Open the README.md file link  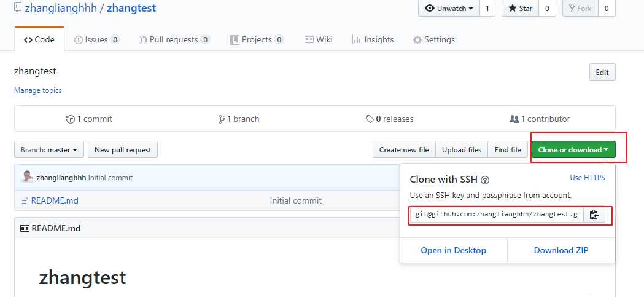coord(55,200)
